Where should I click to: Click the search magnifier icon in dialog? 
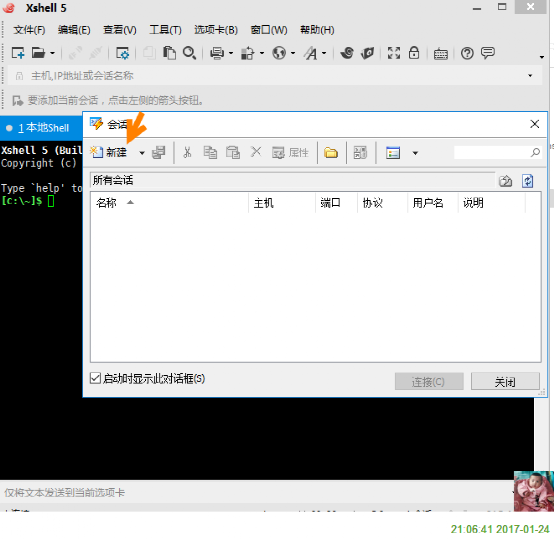[535, 152]
